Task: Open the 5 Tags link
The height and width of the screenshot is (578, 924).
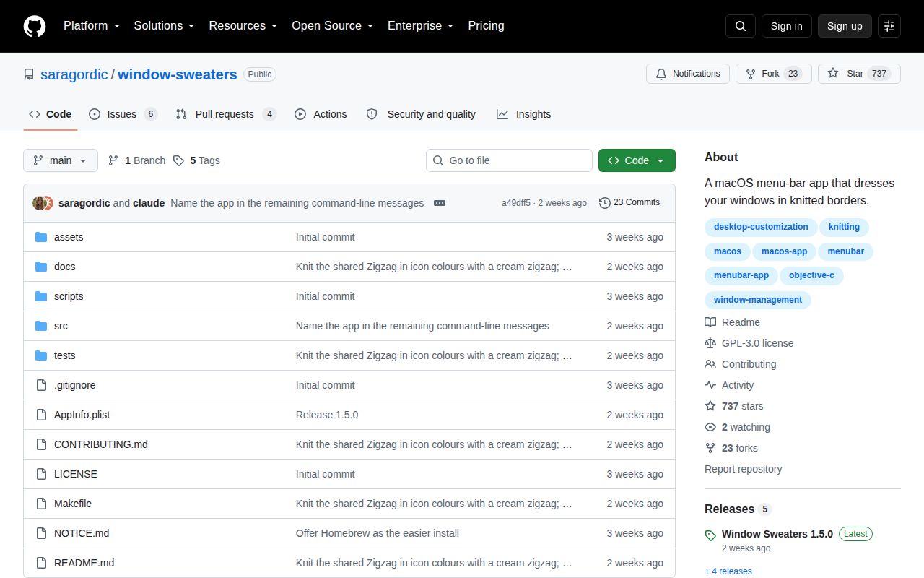Action: point(196,160)
